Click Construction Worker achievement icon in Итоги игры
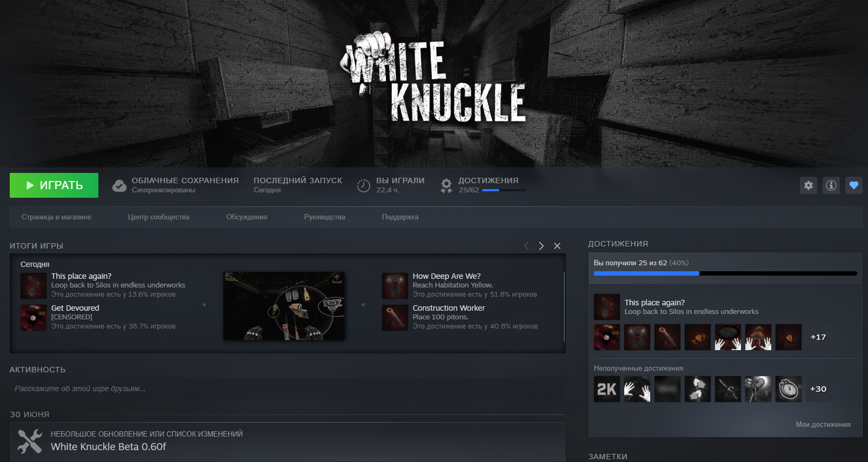This screenshot has width=868, height=462. [395, 318]
